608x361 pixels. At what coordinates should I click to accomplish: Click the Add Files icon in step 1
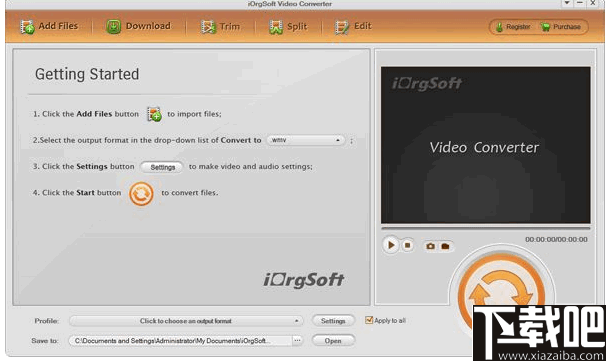(154, 114)
